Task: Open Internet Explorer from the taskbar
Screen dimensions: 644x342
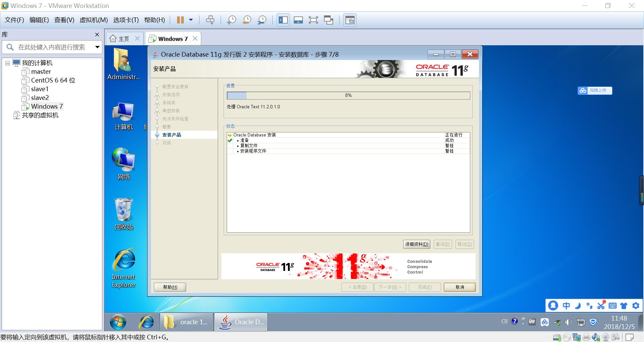Action: pos(147,322)
